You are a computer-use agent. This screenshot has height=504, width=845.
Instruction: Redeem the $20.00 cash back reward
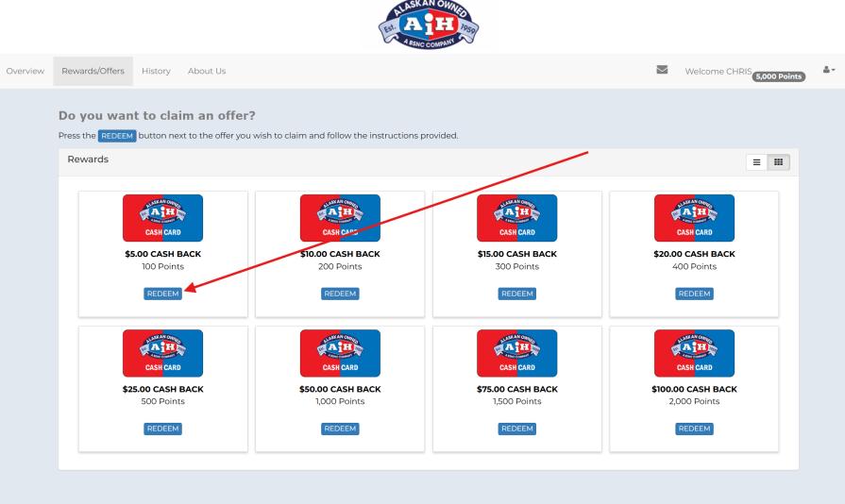694,294
